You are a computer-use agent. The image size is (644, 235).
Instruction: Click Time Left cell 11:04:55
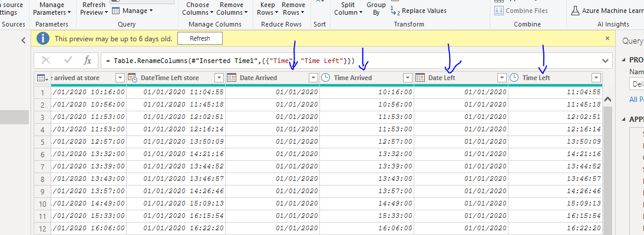coord(555,92)
